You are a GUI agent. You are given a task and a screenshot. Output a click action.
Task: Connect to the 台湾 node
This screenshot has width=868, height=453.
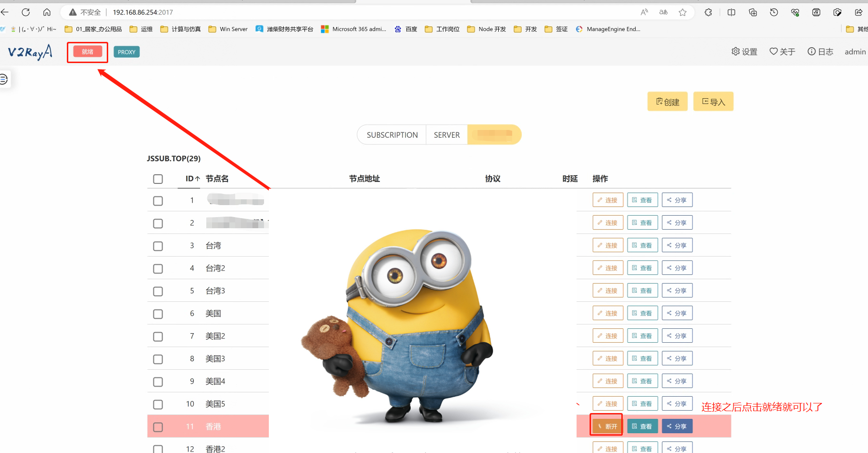tap(608, 245)
